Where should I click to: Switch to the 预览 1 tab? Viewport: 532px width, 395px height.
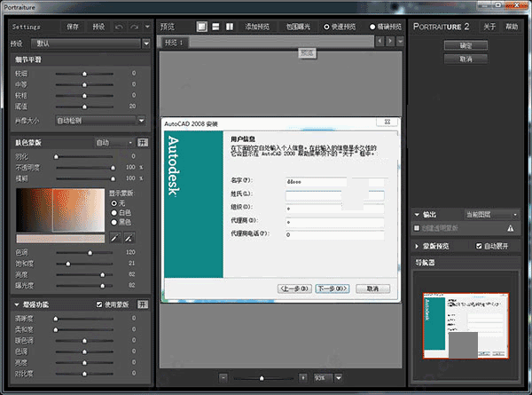click(174, 42)
